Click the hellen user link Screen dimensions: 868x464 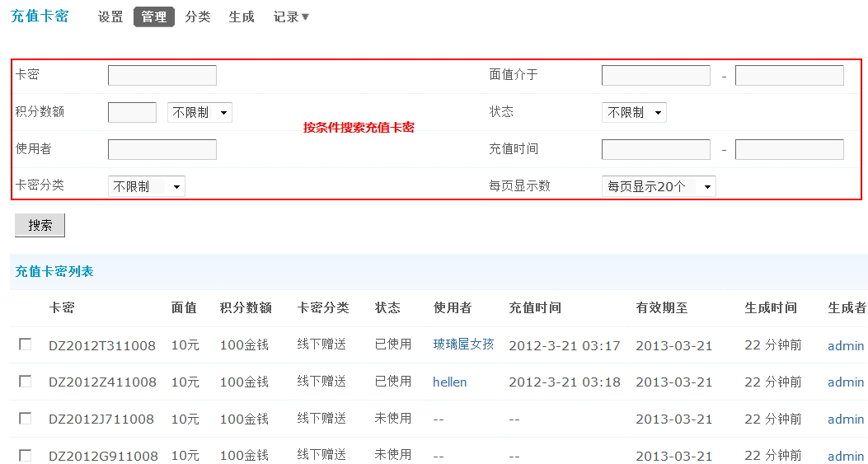pos(449,382)
